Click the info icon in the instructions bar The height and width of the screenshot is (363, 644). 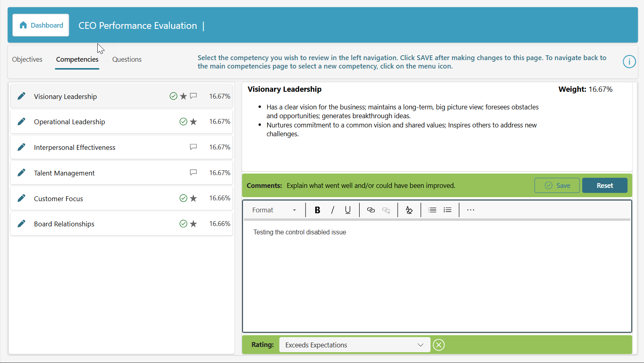coord(629,62)
